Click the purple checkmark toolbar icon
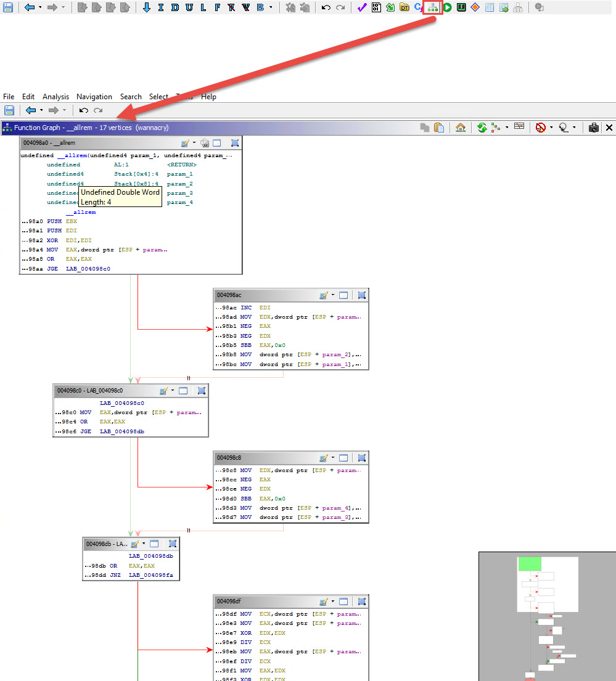Screen dimensions: 616x681 [x=362, y=7]
